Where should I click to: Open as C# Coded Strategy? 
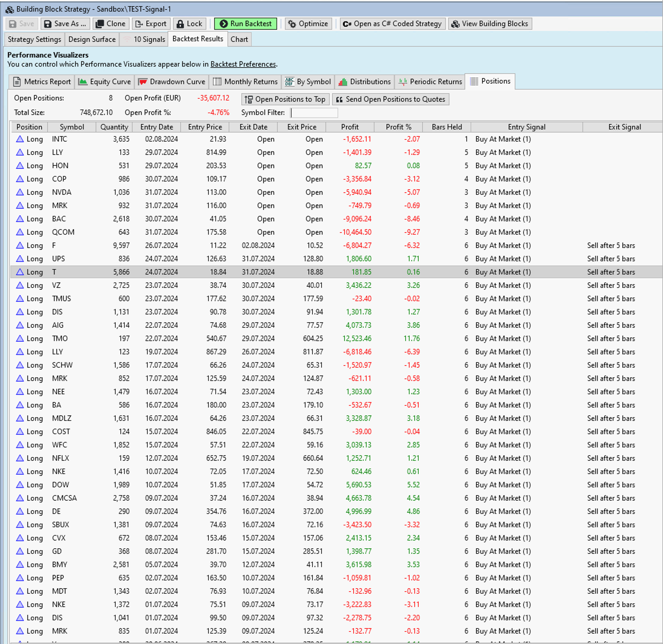[x=393, y=24]
